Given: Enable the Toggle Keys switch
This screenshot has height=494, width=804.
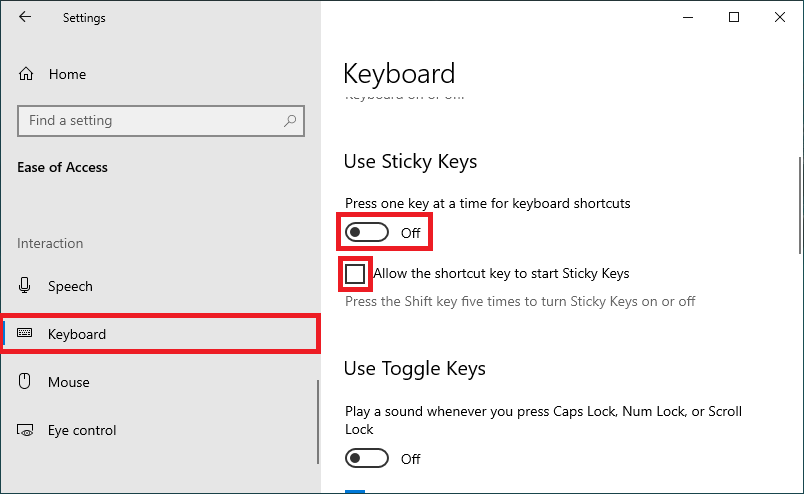Looking at the screenshot, I should point(366,458).
